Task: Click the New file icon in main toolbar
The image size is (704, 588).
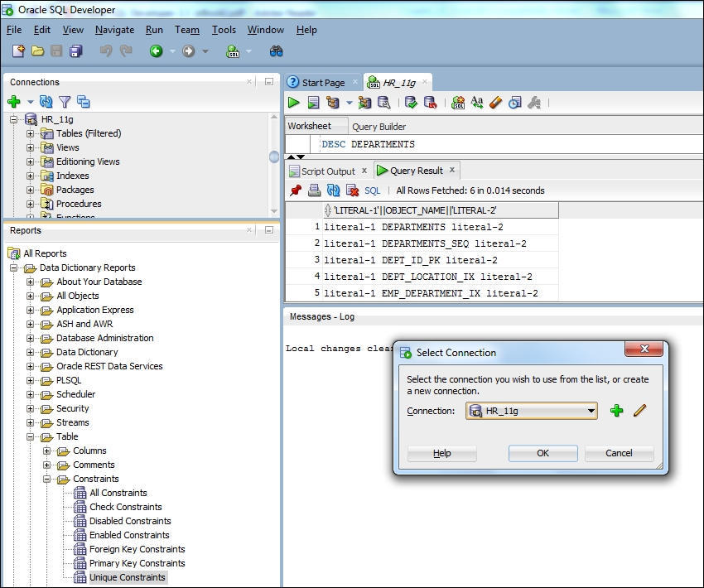Action: 18,51
